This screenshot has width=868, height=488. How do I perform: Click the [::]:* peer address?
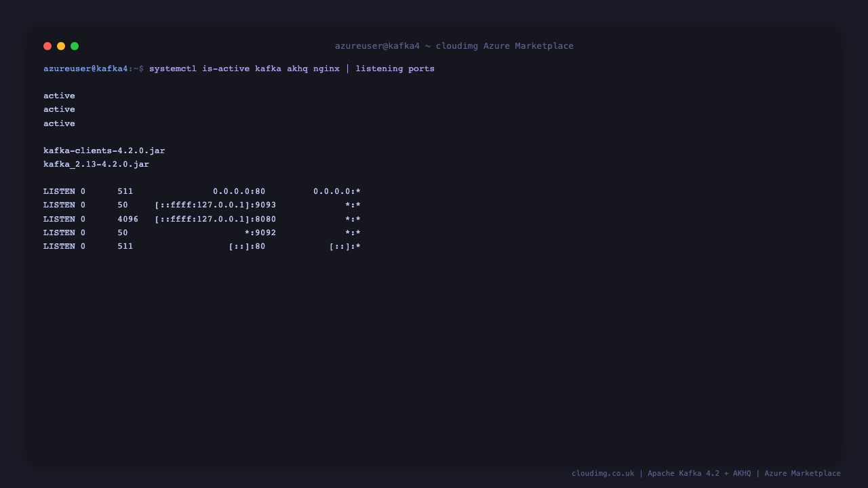pos(345,246)
